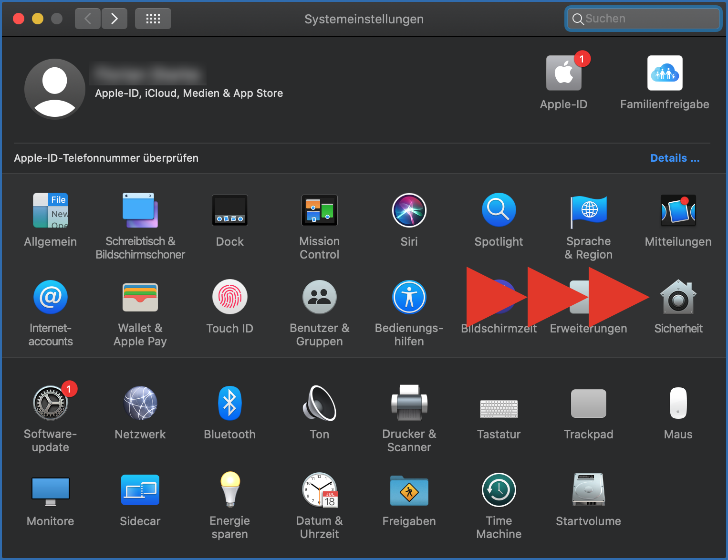Open Wallet & Apple Pay settings
728x560 pixels.
pyautogui.click(x=140, y=297)
